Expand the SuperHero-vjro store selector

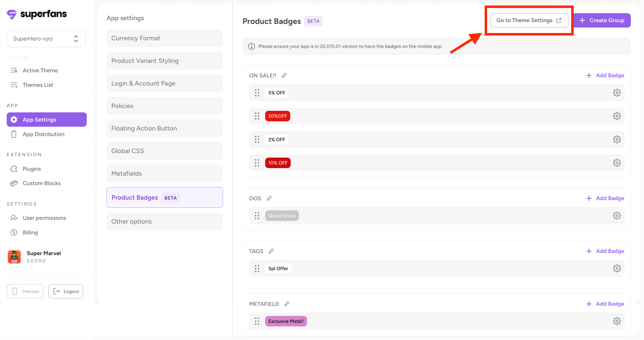tap(47, 38)
